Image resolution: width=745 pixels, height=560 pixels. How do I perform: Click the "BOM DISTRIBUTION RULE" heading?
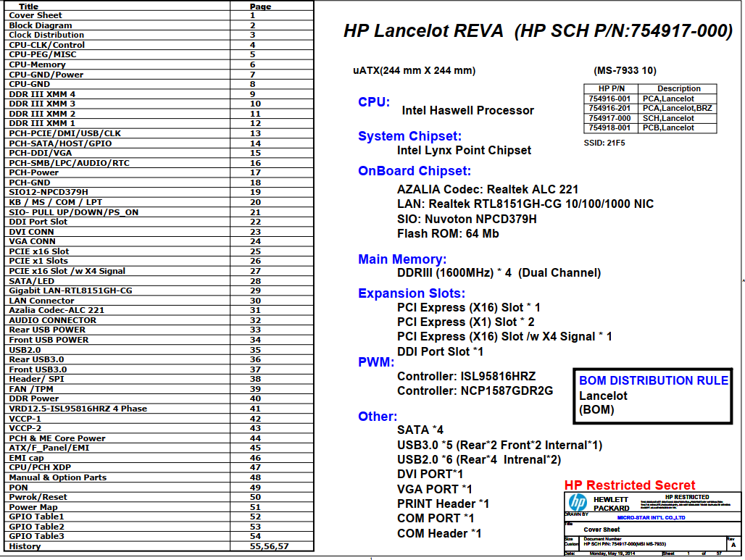pyautogui.click(x=654, y=380)
